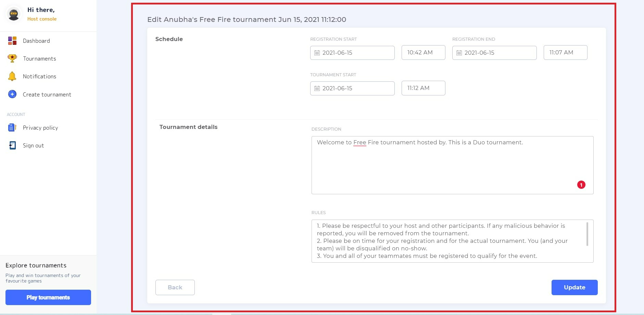The width and height of the screenshot is (644, 315).
Task: Click calendar icon in Registration End date
Action: pyautogui.click(x=459, y=53)
